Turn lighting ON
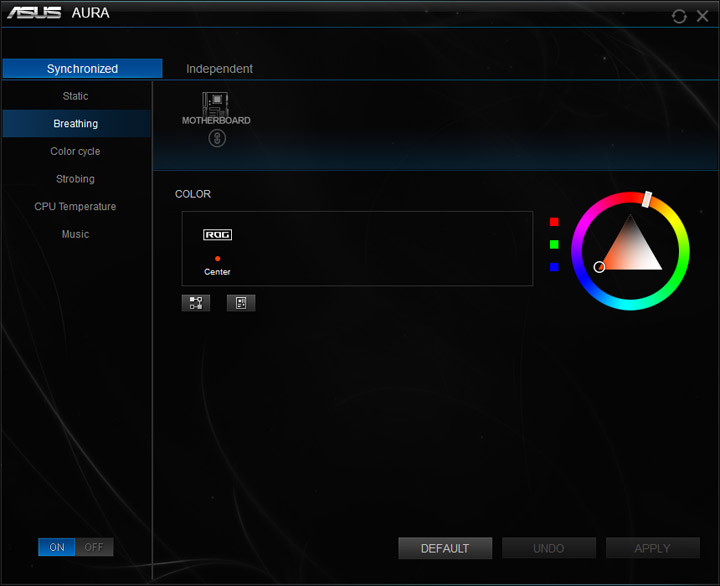The height and width of the screenshot is (586, 720). click(x=56, y=547)
